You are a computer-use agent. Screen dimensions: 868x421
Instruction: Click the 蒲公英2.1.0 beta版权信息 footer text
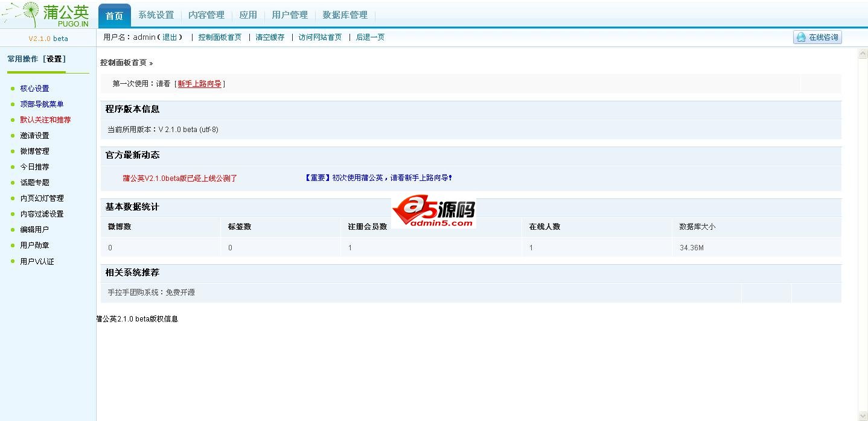pos(137,319)
